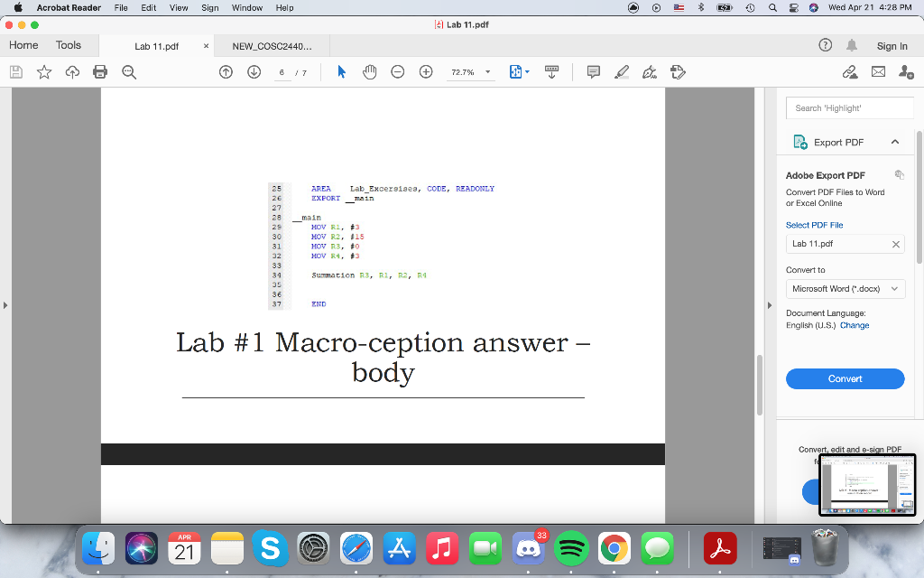Click the copy icon beside Adobe Export PDF
Screen dimensions: 924x578
pyautogui.click(x=899, y=174)
